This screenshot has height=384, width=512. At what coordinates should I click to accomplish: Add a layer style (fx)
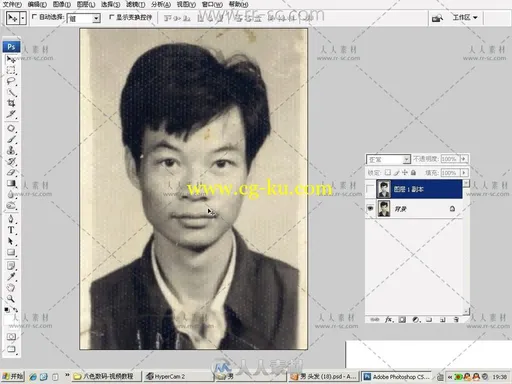(388, 320)
